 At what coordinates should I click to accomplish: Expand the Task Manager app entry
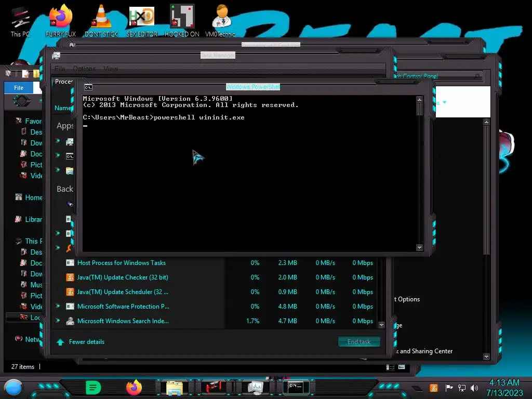coord(58,140)
